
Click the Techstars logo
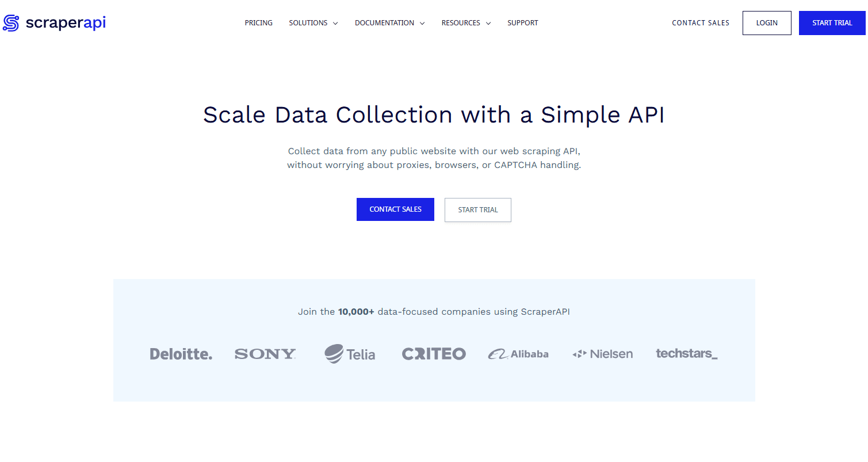pos(687,353)
